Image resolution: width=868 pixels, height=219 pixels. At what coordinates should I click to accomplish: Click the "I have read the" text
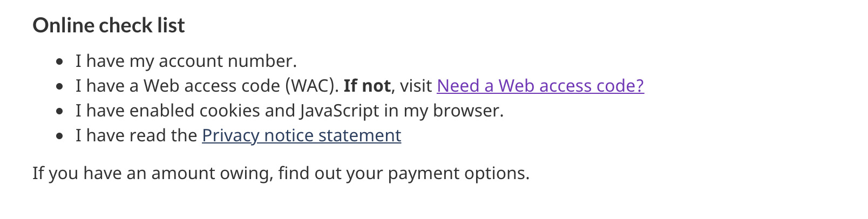click(x=136, y=135)
